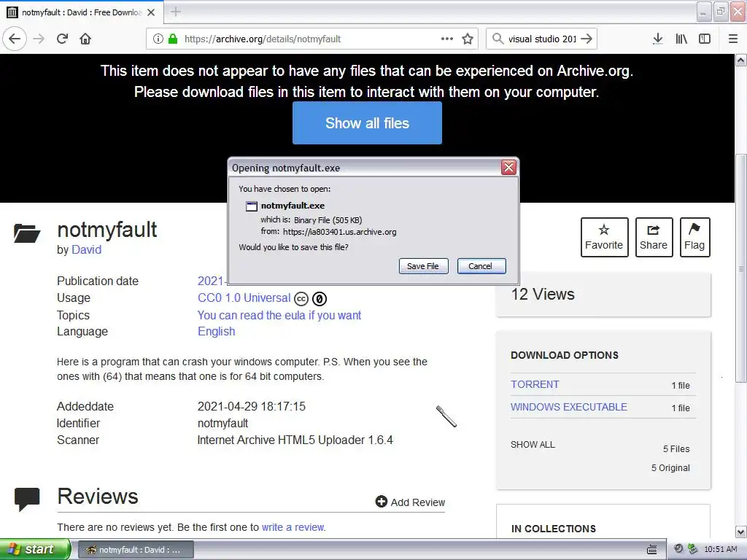Image resolution: width=747 pixels, height=560 pixels.
Task: Close the Opening notmyfault.exe dialog
Action: (508, 167)
